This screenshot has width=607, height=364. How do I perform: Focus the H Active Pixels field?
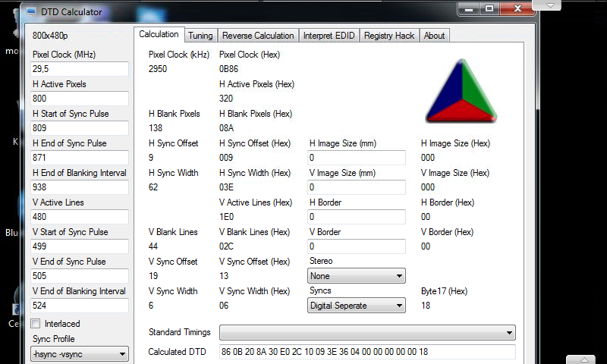pos(79,99)
